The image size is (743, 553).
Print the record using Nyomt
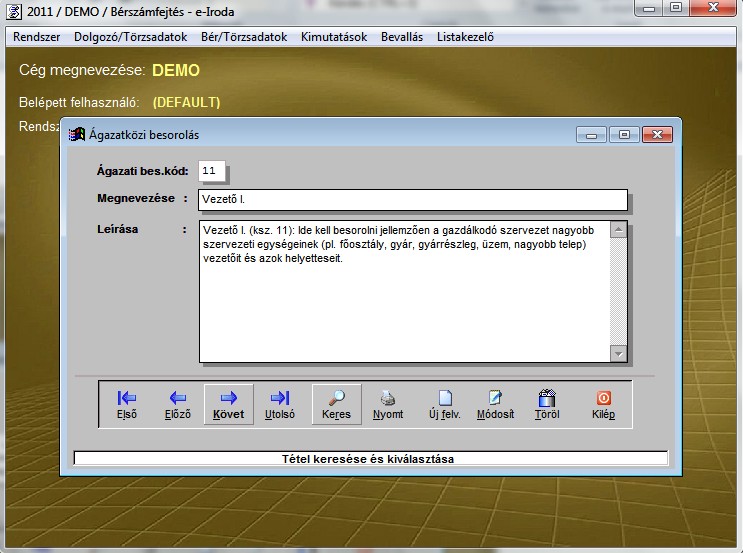tap(388, 404)
